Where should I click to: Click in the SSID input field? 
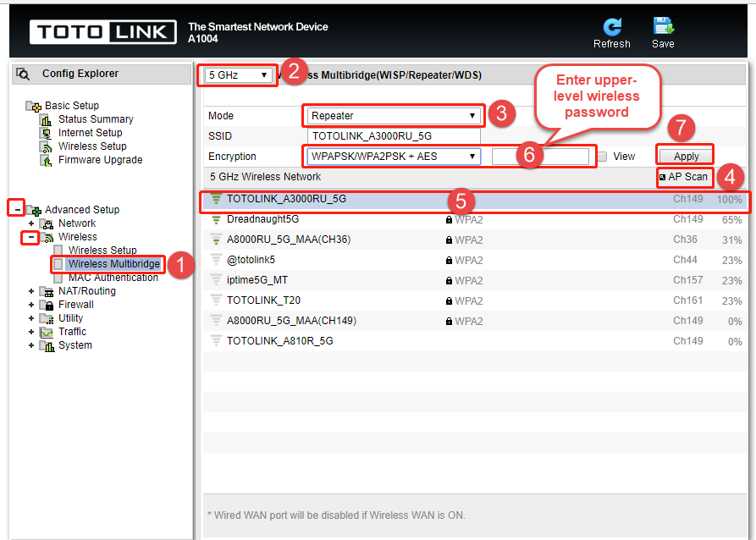coord(394,136)
